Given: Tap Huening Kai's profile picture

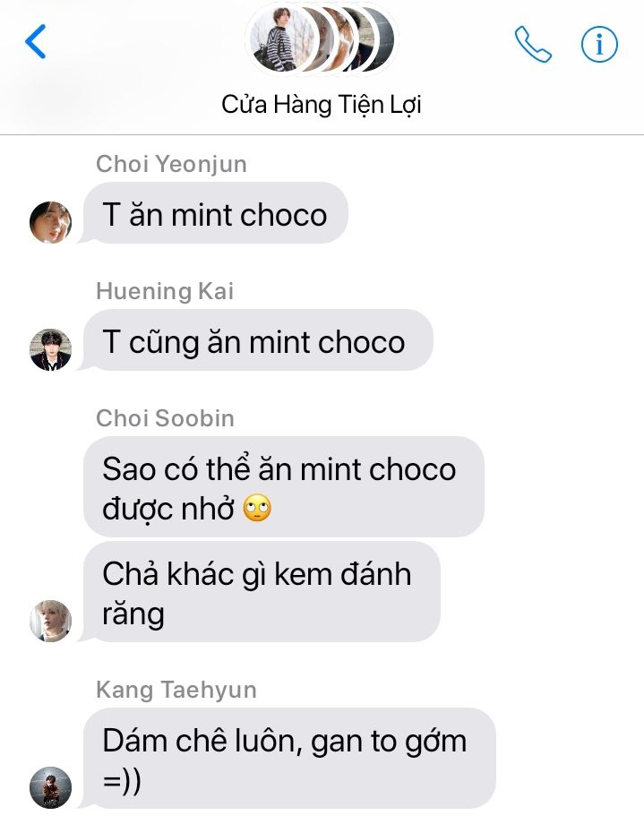Looking at the screenshot, I should pyautogui.click(x=50, y=349).
